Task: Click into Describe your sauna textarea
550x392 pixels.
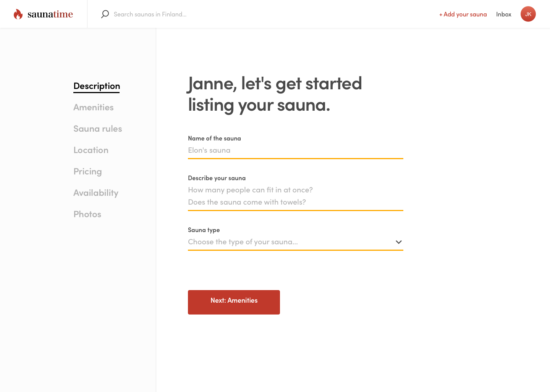Action: (x=295, y=196)
